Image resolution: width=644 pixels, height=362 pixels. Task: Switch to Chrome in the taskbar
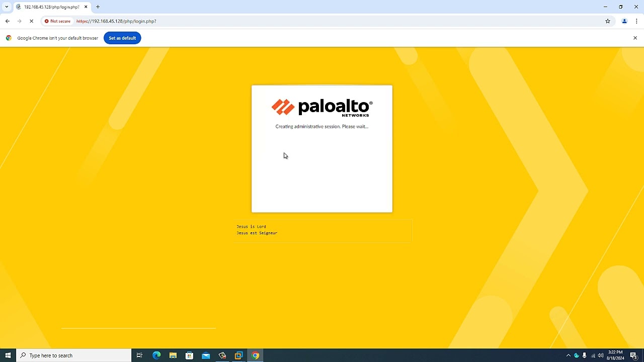[x=255, y=355]
